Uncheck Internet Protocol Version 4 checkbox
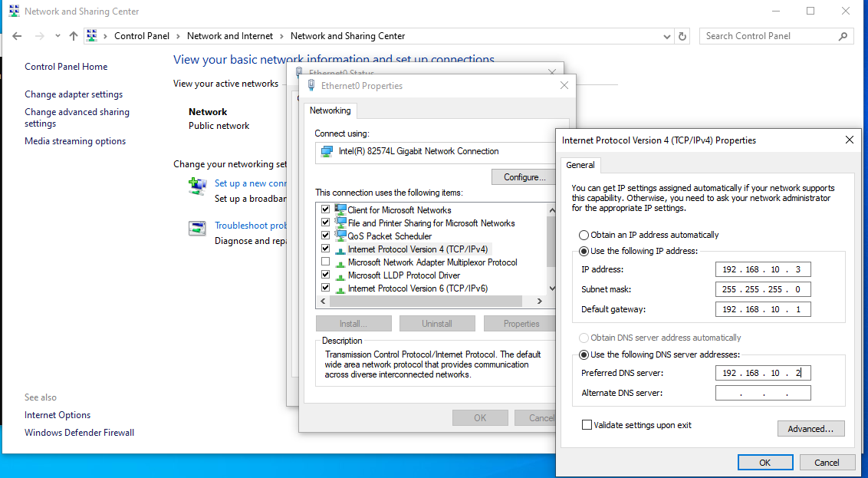The height and width of the screenshot is (478, 868). pyautogui.click(x=325, y=249)
